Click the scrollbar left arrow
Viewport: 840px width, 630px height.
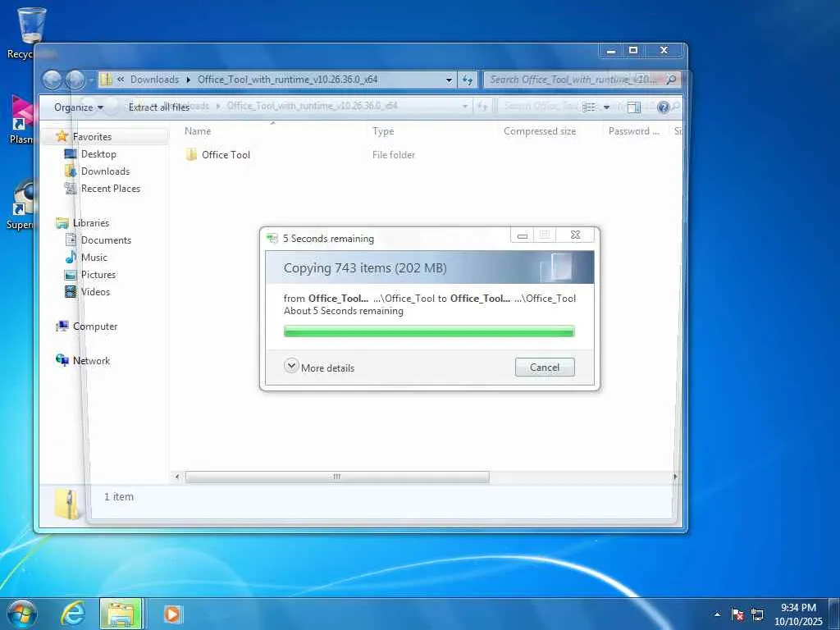coord(177,477)
